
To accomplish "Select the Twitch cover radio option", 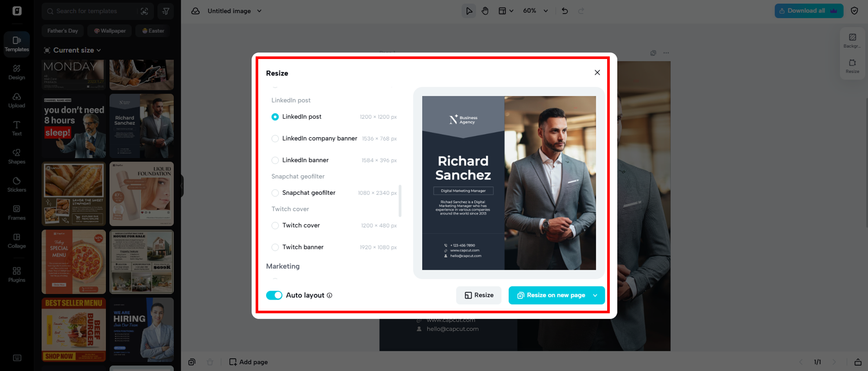I will 275,226.
